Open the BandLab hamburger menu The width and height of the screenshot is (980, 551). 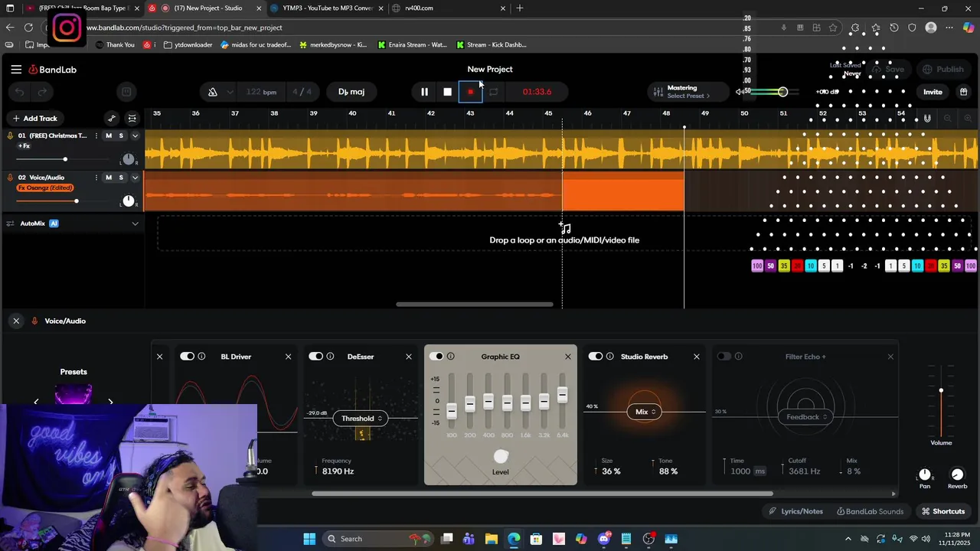pos(16,70)
